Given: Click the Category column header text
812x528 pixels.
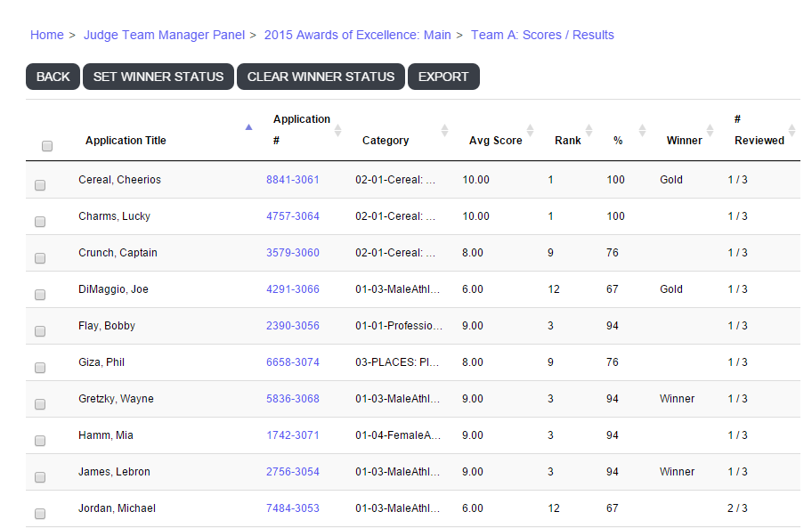Looking at the screenshot, I should point(386,141).
